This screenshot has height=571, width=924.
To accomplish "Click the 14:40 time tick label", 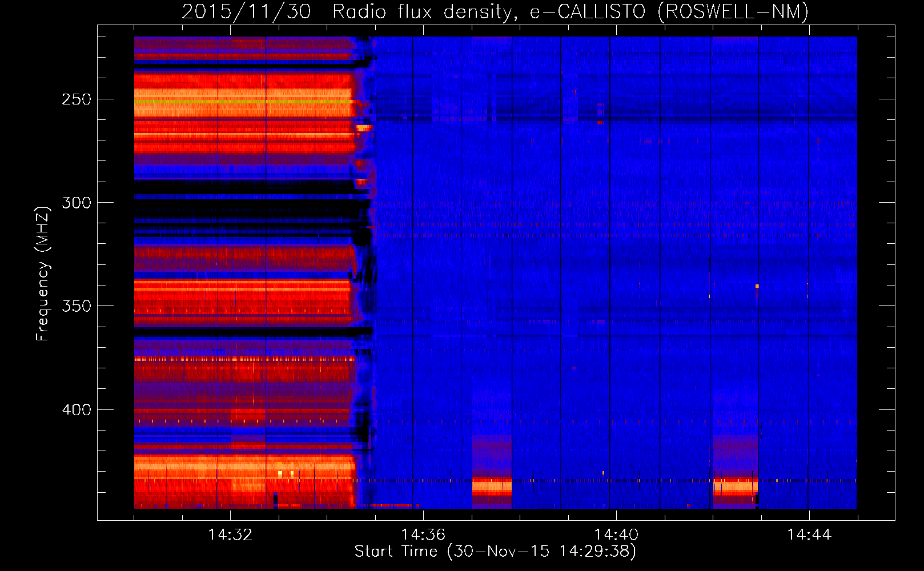I will point(616,534).
